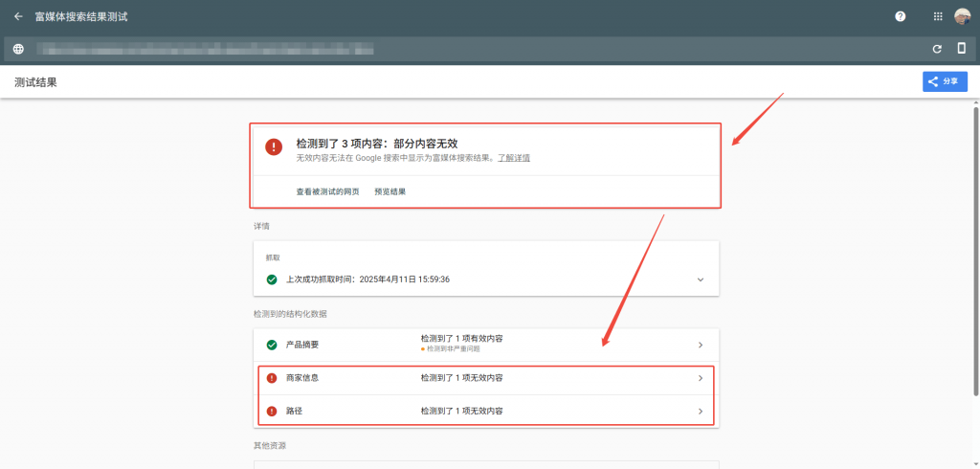Image resolution: width=980 pixels, height=469 pixels.
Task: Open the Google apps grid icon
Action: (938, 16)
